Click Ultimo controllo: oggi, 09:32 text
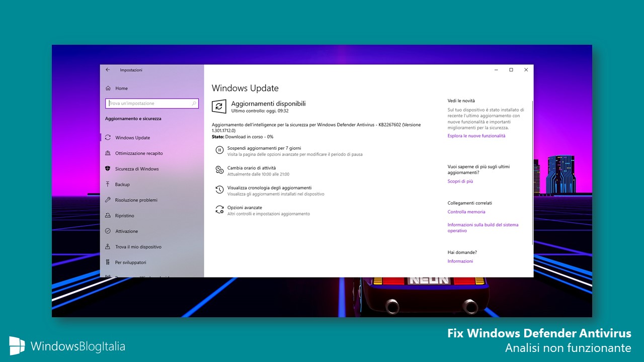The width and height of the screenshot is (644, 362). click(260, 111)
